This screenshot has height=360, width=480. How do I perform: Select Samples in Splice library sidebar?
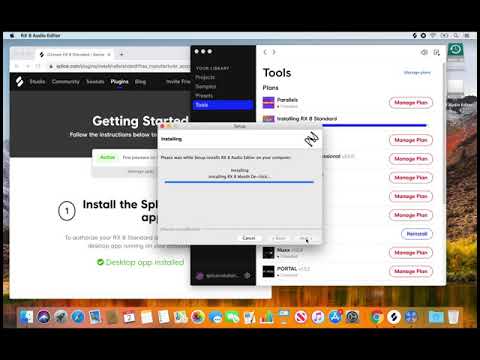(x=206, y=86)
